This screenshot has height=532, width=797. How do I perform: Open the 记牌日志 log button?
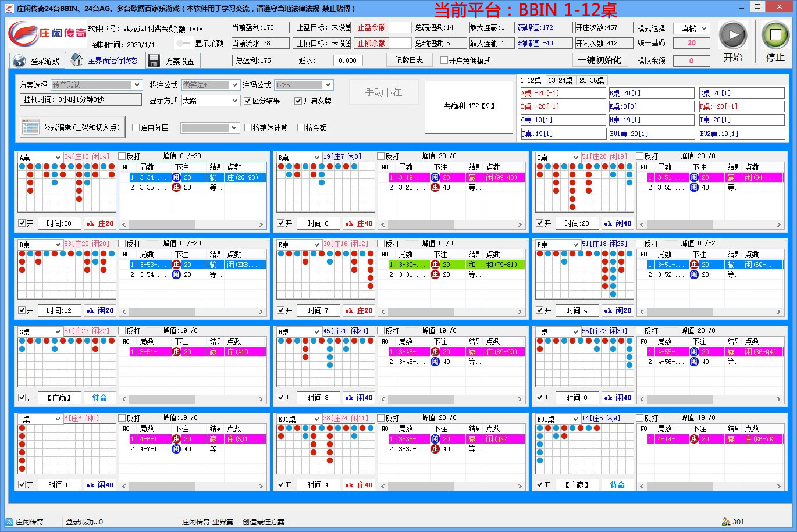click(x=410, y=60)
